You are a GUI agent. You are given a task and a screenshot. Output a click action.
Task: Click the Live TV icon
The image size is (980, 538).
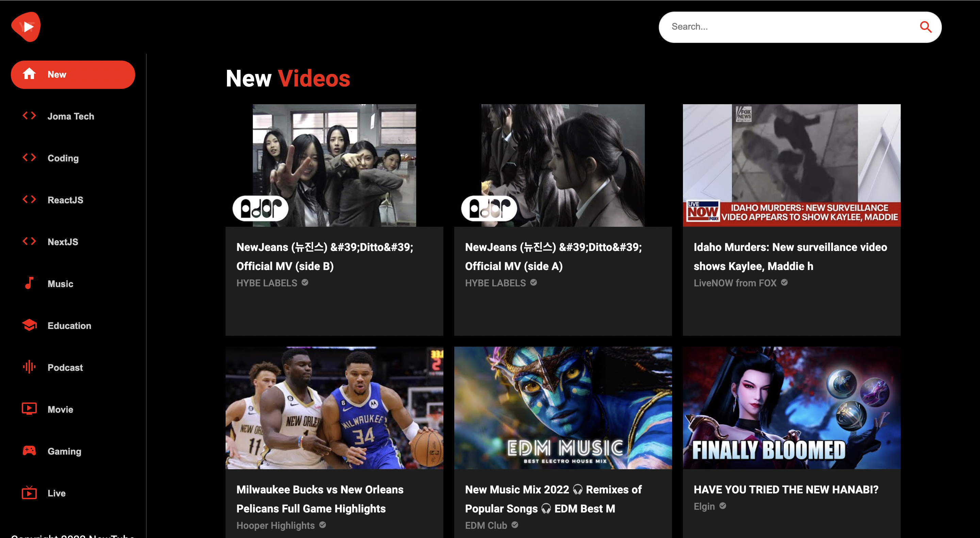(x=29, y=493)
